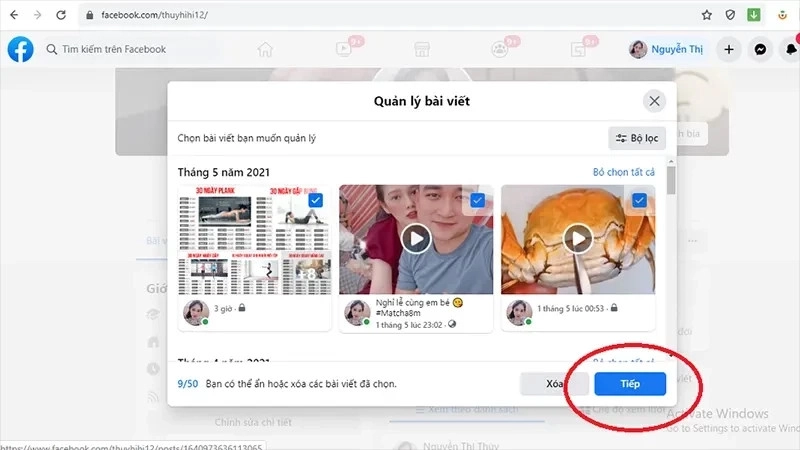Click the Xóa button
800x450 pixels.
[x=554, y=384]
